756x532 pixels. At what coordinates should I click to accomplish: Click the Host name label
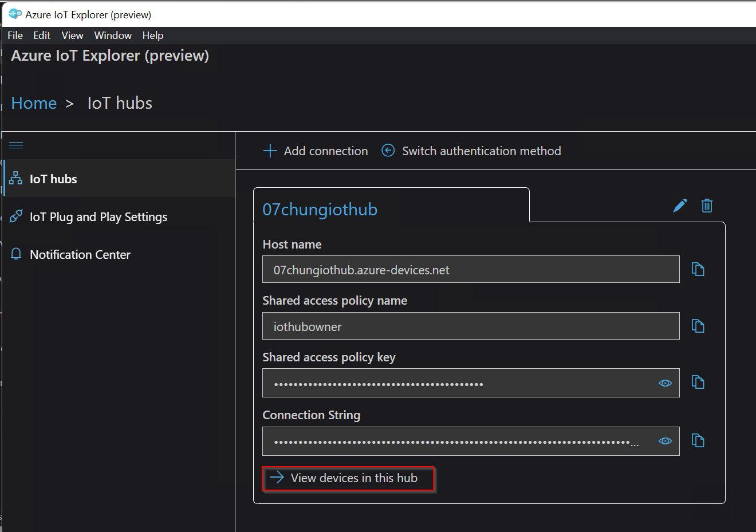(292, 244)
